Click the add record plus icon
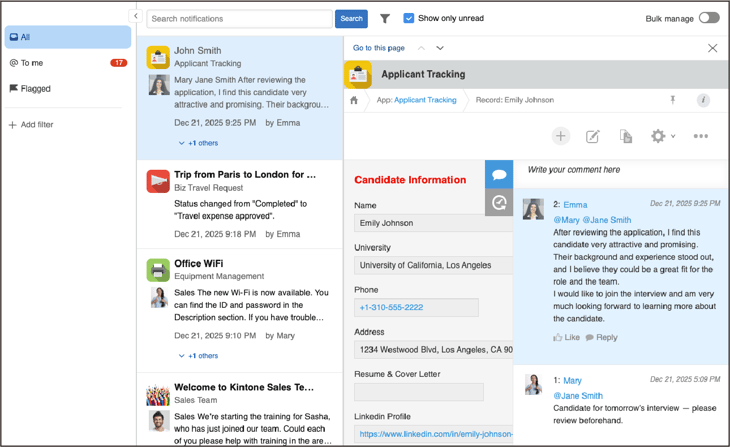730x447 pixels. tap(560, 136)
